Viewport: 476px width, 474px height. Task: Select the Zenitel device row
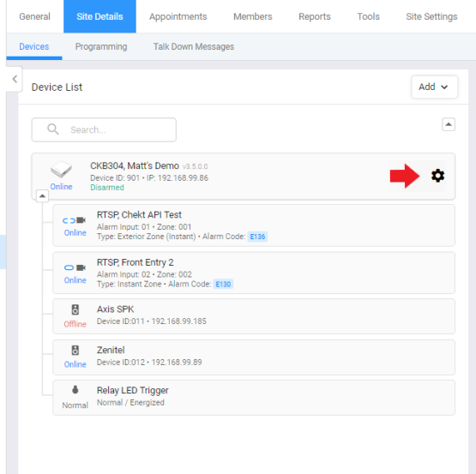pyautogui.click(x=254, y=357)
